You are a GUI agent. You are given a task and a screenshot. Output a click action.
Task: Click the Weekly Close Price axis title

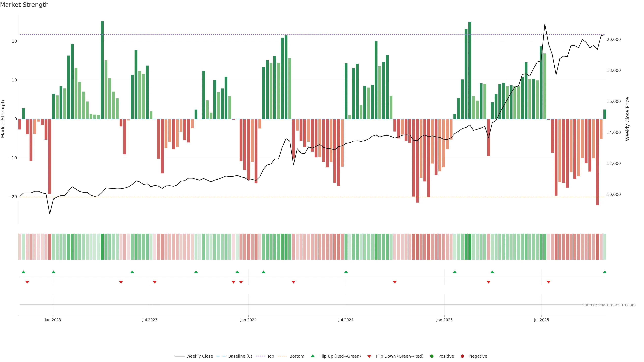[628, 119]
